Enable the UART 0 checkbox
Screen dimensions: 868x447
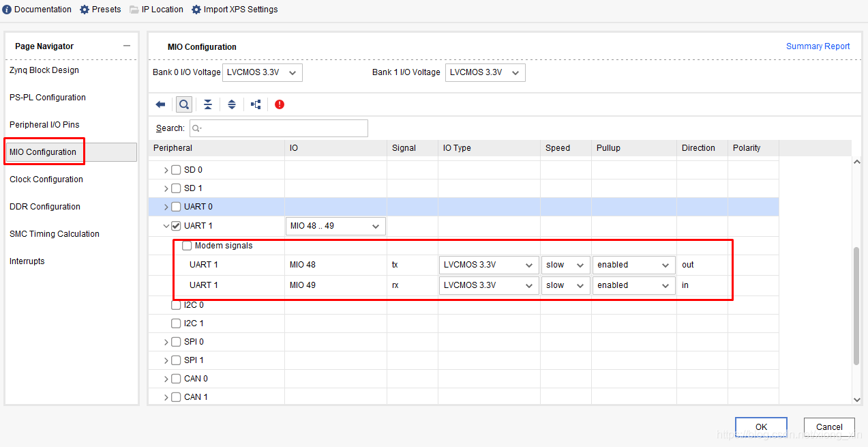pyautogui.click(x=176, y=207)
